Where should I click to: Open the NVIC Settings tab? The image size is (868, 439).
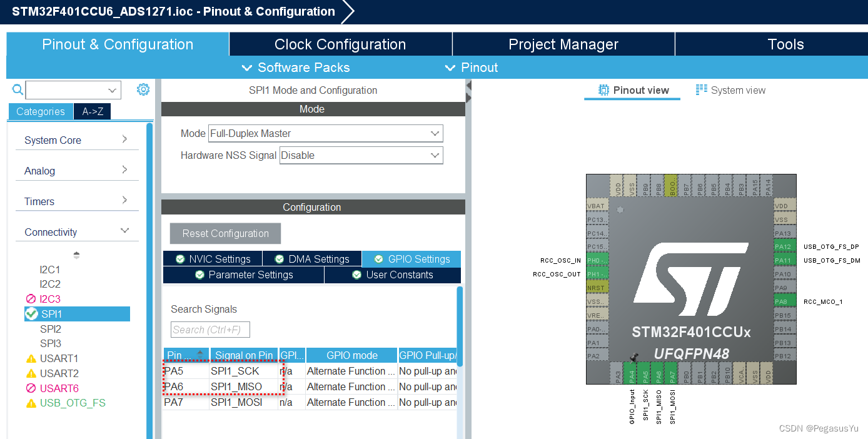click(213, 259)
